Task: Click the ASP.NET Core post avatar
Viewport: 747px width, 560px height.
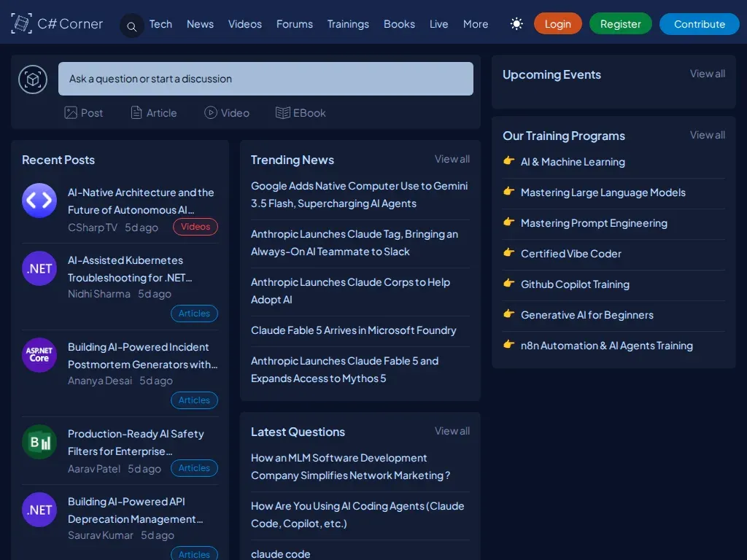Action: click(x=39, y=355)
